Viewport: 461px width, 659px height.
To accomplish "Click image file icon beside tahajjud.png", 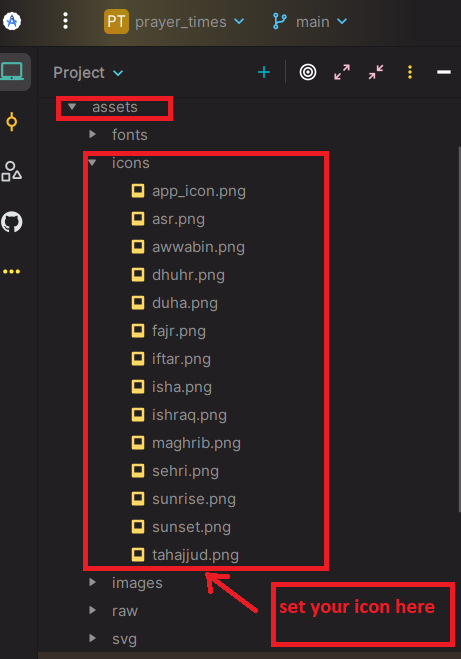I will tap(138, 555).
